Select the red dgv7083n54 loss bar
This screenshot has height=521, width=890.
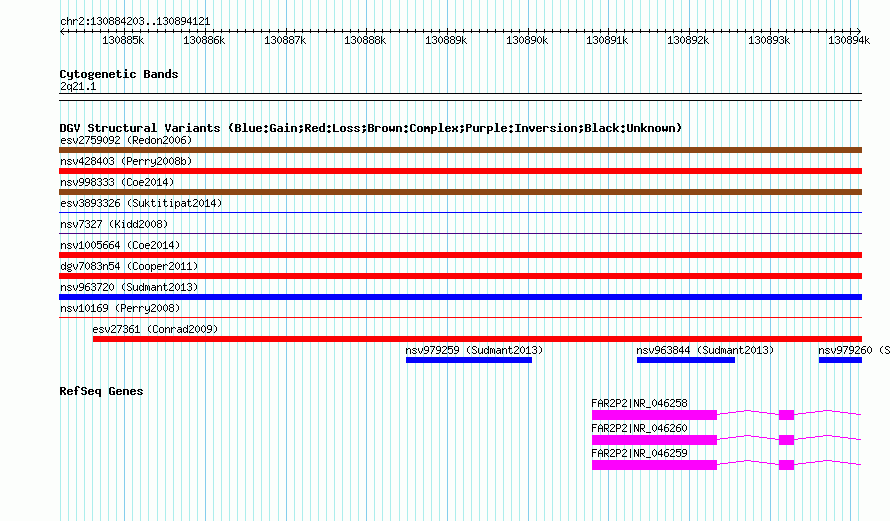[x=460, y=276]
